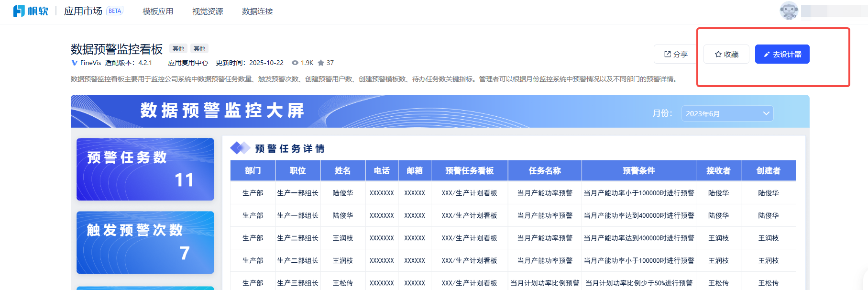Favorite the template with 收藏 button
Image resolution: width=868 pixels, height=290 pixels.
point(726,54)
